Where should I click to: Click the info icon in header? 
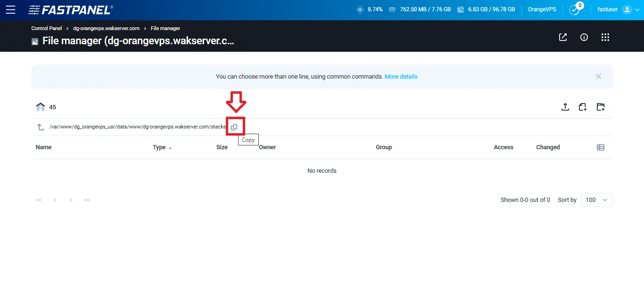point(584,37)
